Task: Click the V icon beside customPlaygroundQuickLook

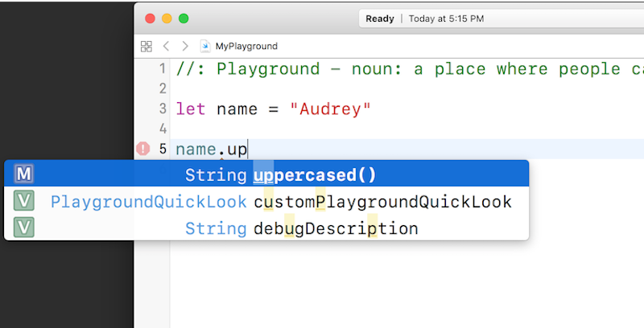Action: [24, 201]
